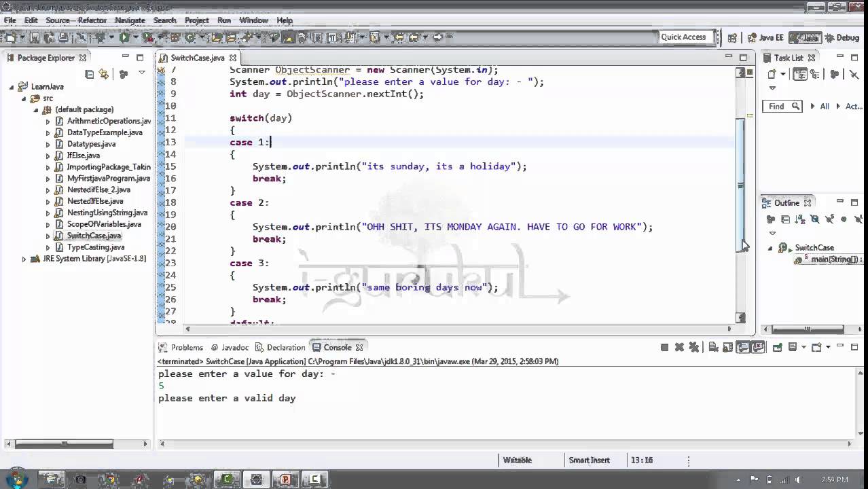868x489 pixels.
Task: Click the Forward navigation arrow in toolbar
Action: pos(439,37)
